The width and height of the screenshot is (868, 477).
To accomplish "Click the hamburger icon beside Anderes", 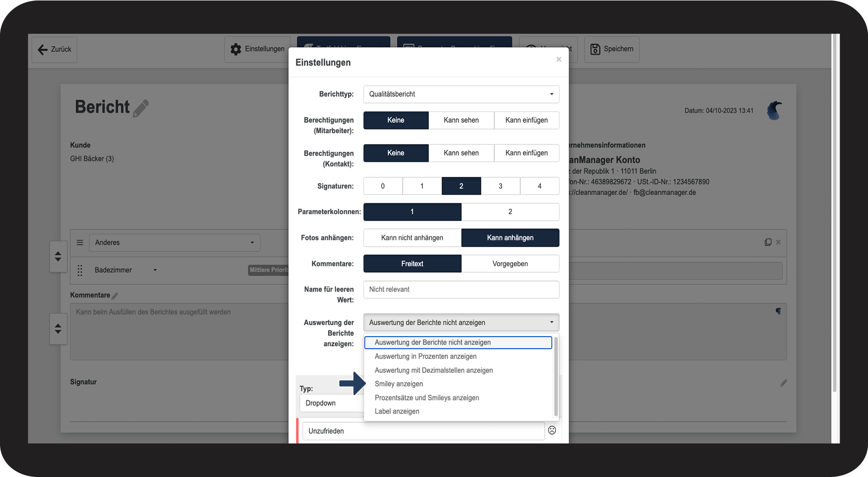I will pyautogui.click(x=80, y=243).
